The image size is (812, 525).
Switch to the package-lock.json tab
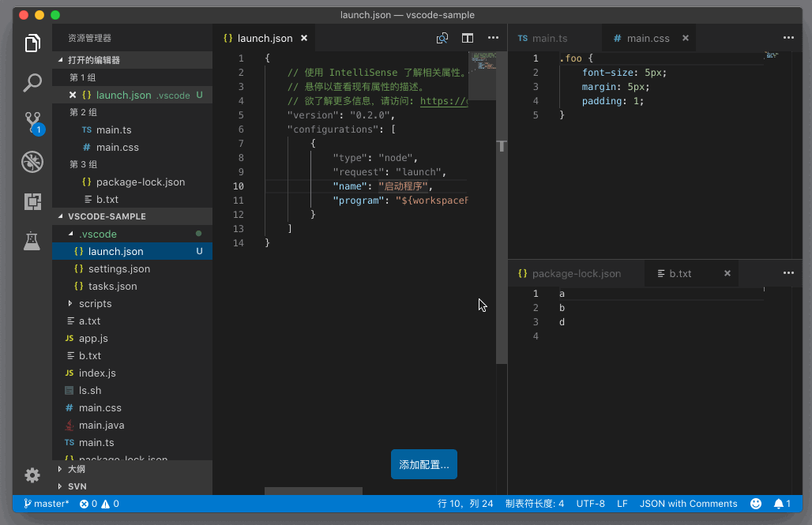(576, 273)
